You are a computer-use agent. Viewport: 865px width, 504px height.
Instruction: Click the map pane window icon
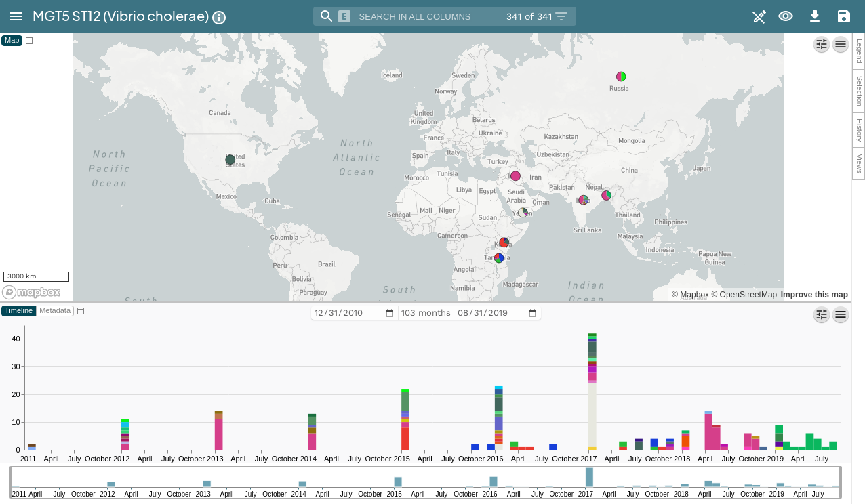29,41
